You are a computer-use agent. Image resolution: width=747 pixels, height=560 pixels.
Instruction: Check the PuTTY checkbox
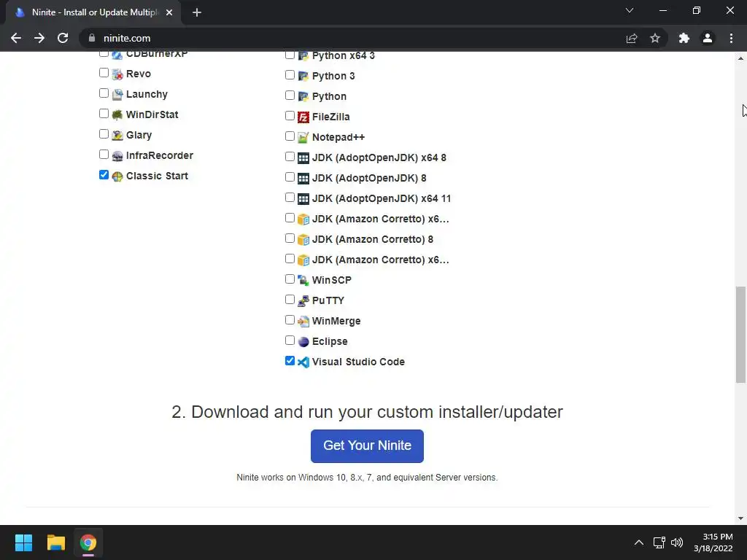pos(290,300)
